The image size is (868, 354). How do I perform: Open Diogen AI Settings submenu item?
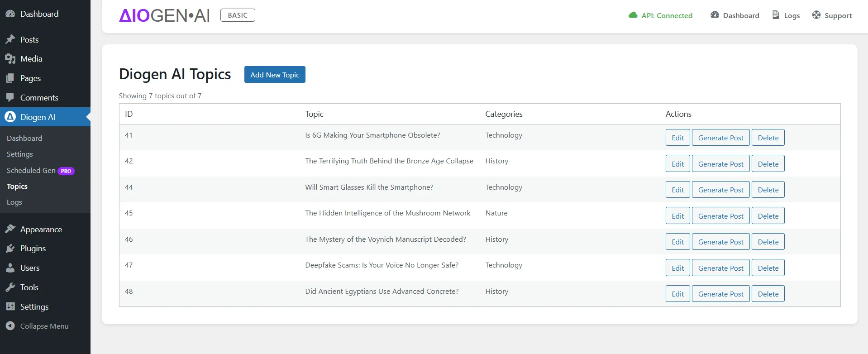20,154
